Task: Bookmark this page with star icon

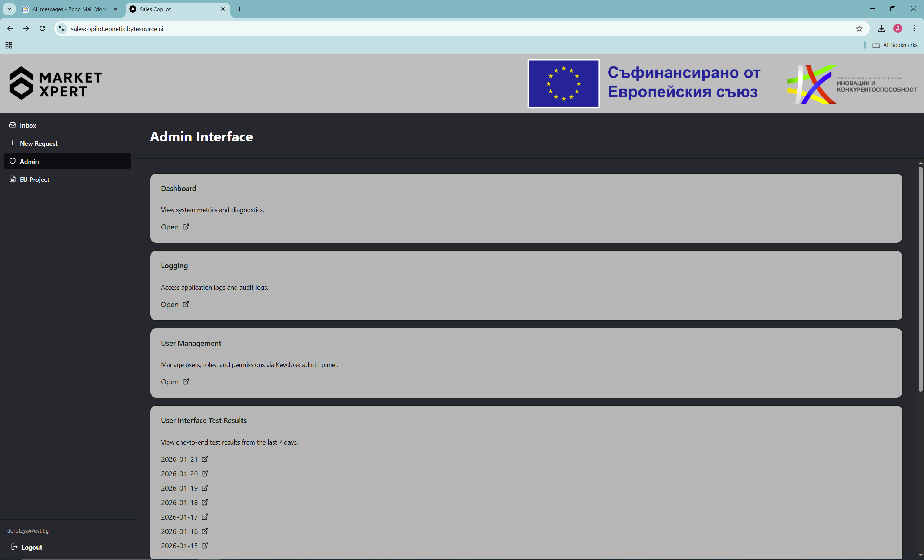Action: (x=859, y=29)
